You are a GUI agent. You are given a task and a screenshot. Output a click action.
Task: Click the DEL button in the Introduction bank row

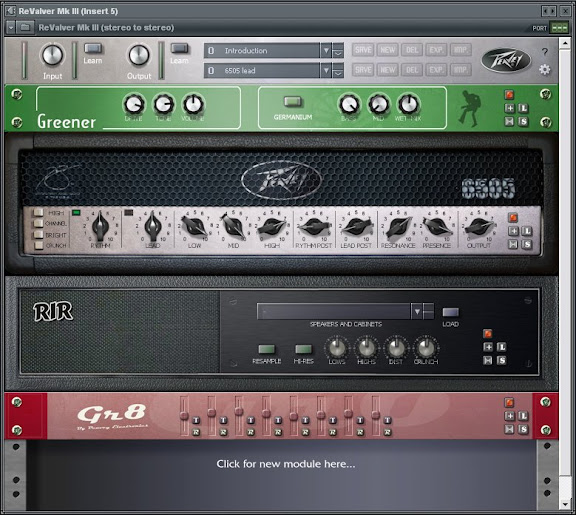pyautogui.click(x=412, y=50)
